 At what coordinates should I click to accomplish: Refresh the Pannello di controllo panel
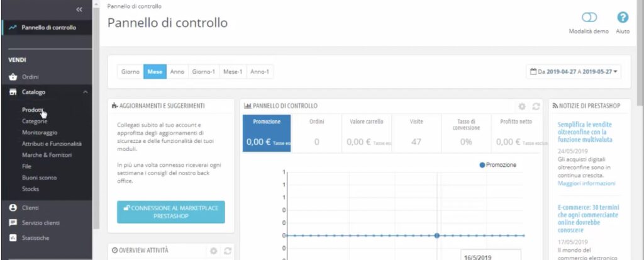pyautogui.click(x=536, y=106)
